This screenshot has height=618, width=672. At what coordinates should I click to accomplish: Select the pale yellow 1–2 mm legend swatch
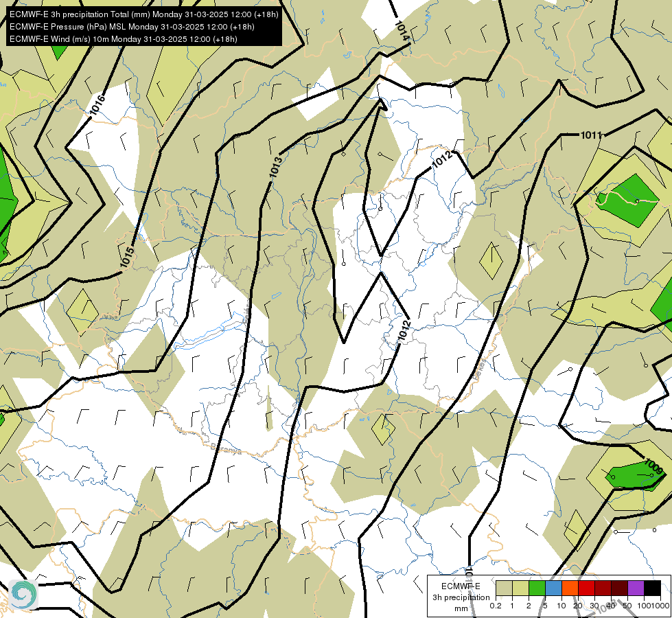(520, 588)
